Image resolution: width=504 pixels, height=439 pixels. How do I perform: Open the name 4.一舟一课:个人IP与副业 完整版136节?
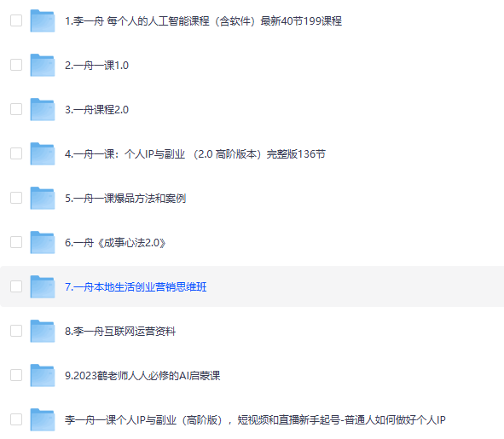tap(195, 154)
